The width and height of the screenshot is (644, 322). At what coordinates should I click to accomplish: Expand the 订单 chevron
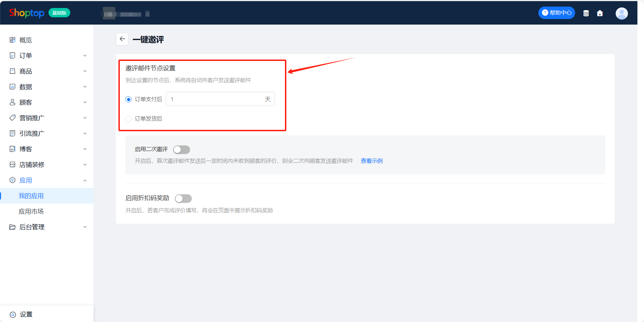[85, 55]
